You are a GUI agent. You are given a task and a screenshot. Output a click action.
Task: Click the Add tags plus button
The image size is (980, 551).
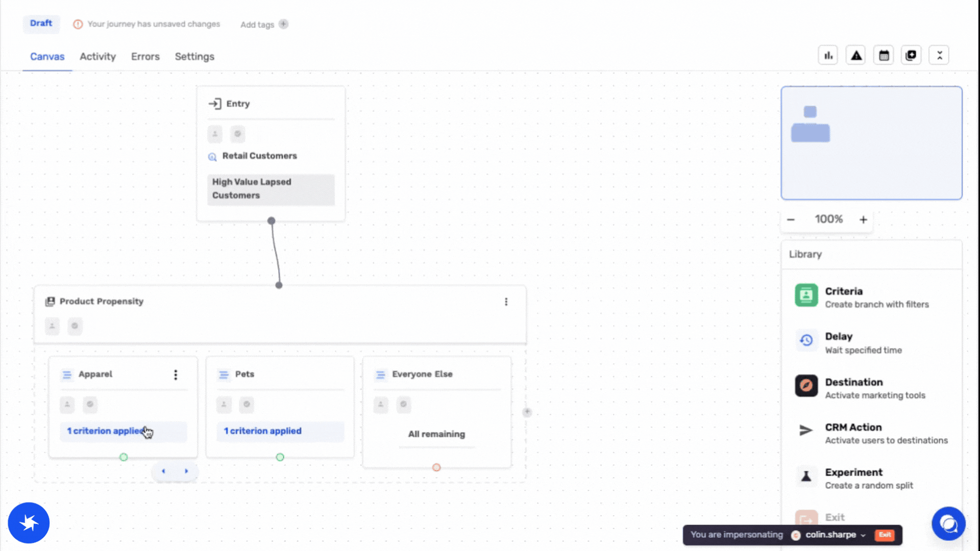click(283, 24)
